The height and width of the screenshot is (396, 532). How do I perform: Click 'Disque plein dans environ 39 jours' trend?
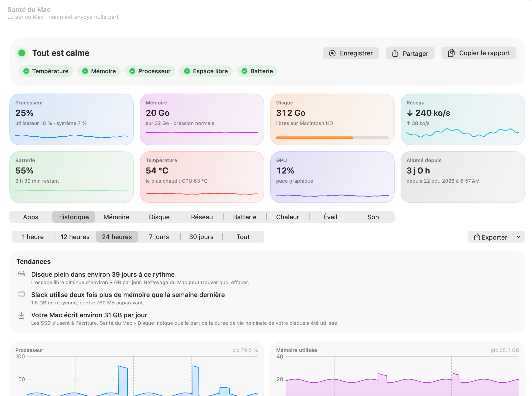103,274
